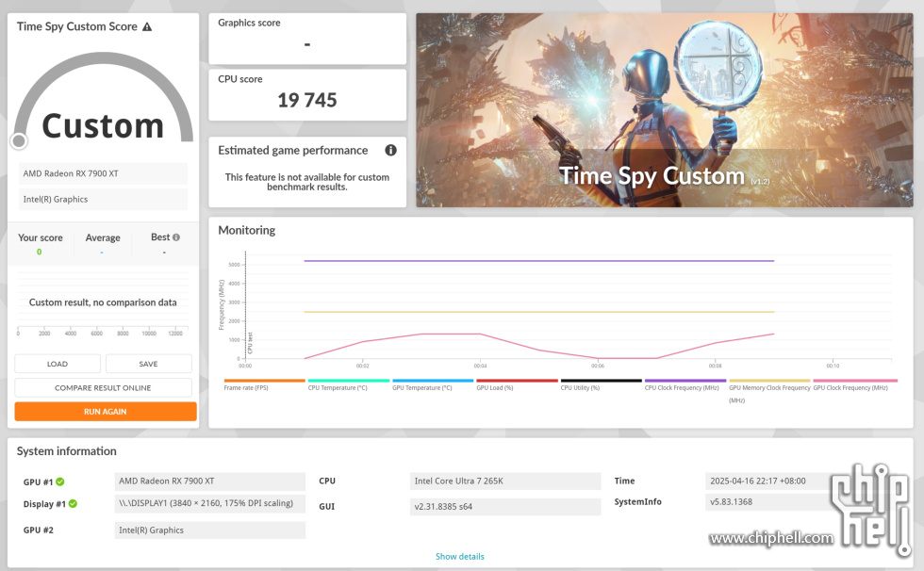Click the System information heading
924x571 pixels.
(67, 451)
